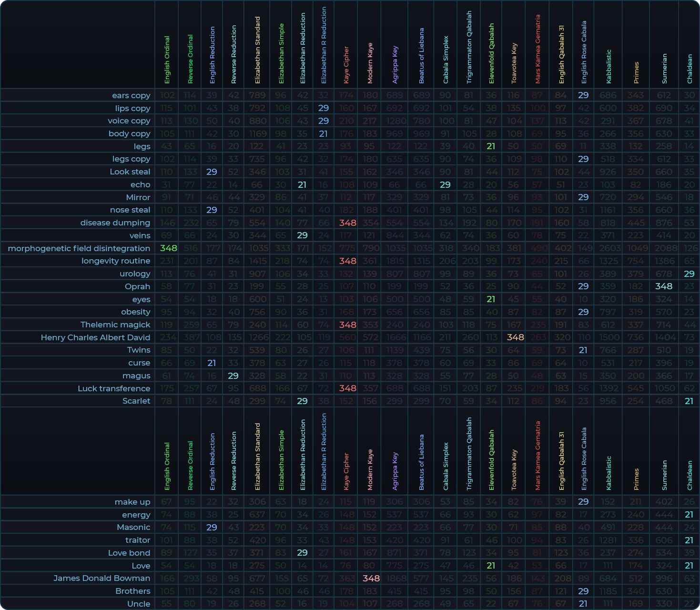Open the 'James Donald Bowman' entry
This screenshot has width=700, height=610.
point(101,578)
